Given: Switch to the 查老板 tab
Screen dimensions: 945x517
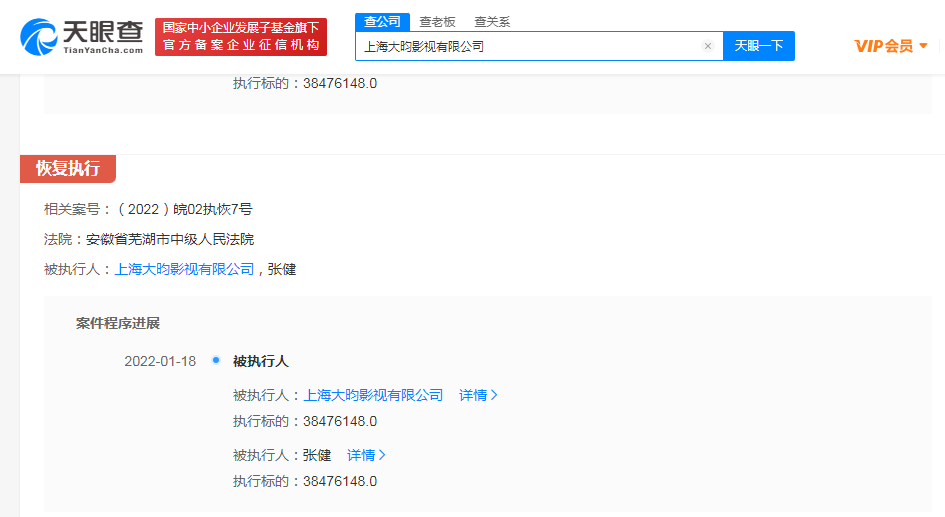Looking at the screenshot, I should 438,22.
